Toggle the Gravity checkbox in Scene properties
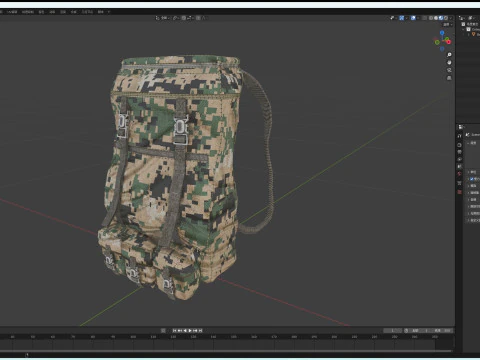The width and height of the screenshot is (480, 360). 471,179
